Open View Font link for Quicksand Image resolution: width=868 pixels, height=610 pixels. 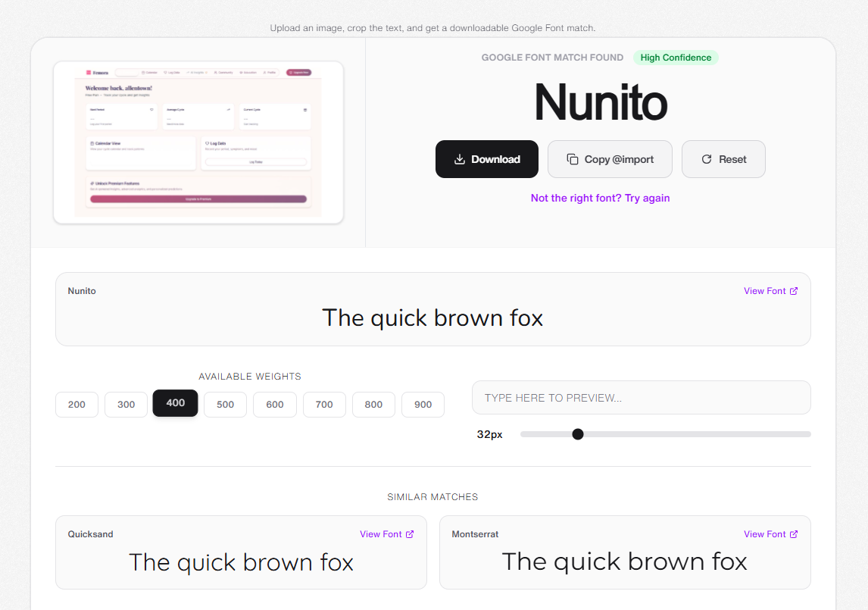(x=386, y=534)
